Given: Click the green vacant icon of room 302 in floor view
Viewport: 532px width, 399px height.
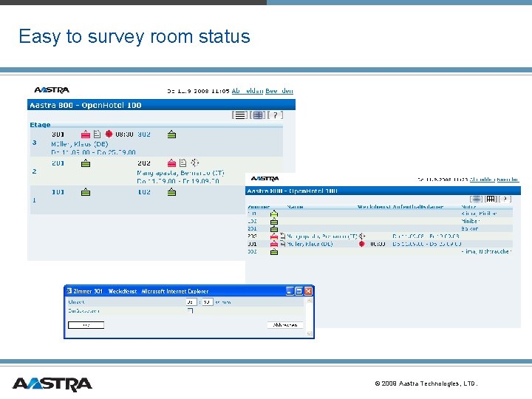Looking at the screenshot, I should [171, 134].
